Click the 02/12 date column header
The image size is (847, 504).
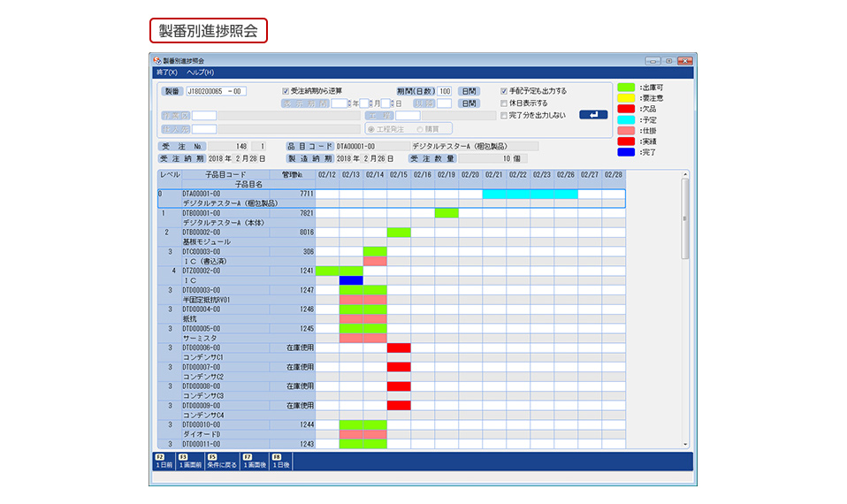click(x=327, y=175)
